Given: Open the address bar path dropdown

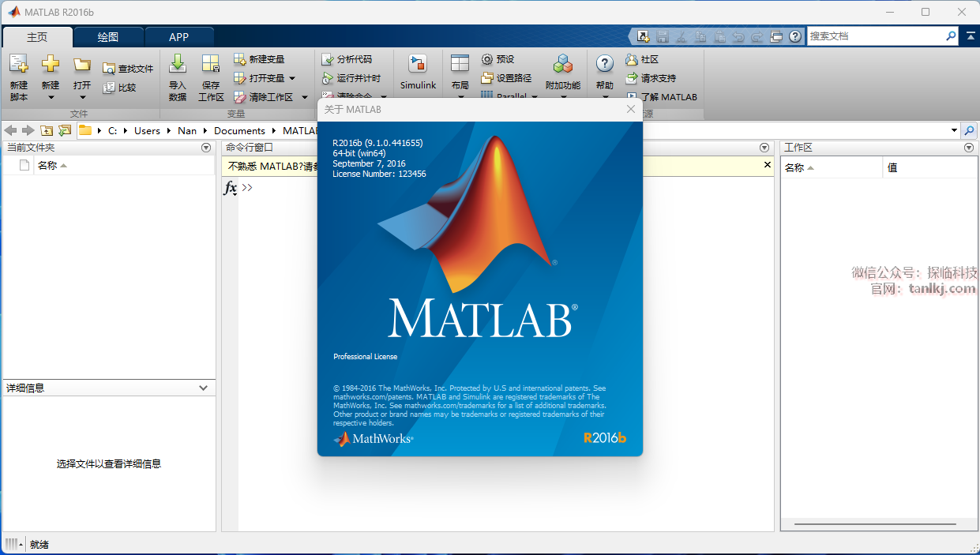Looking at the screenshot, I should (954, 130).
